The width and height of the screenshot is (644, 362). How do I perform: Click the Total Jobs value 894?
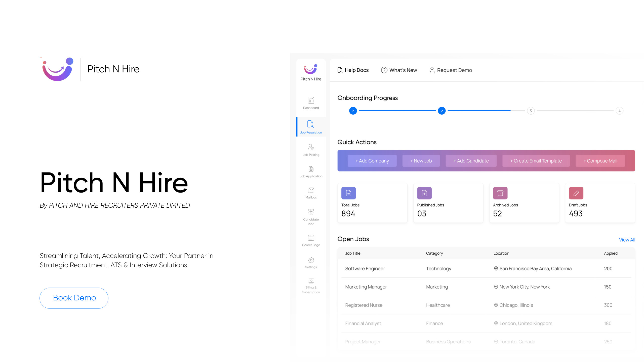[348, 214]
